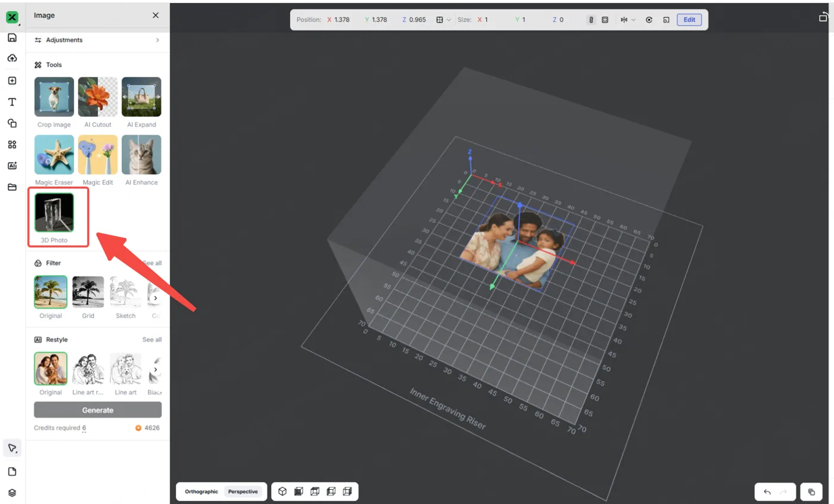Open the folder icon in left sidebar
The image size is (834, 504).
point(12,187)
